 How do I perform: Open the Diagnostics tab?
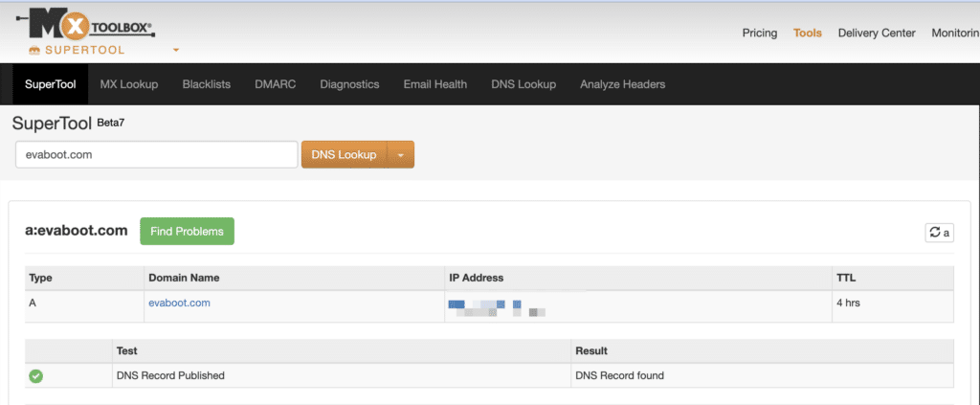349,84
